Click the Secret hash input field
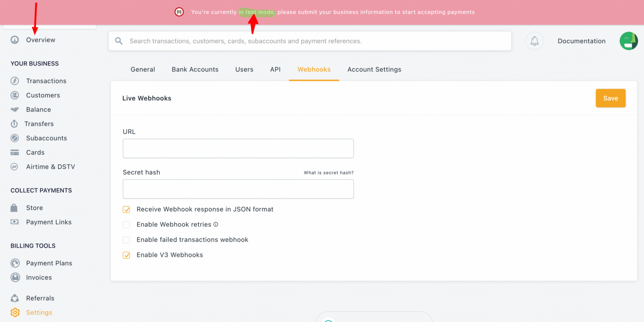 point(238,189)
